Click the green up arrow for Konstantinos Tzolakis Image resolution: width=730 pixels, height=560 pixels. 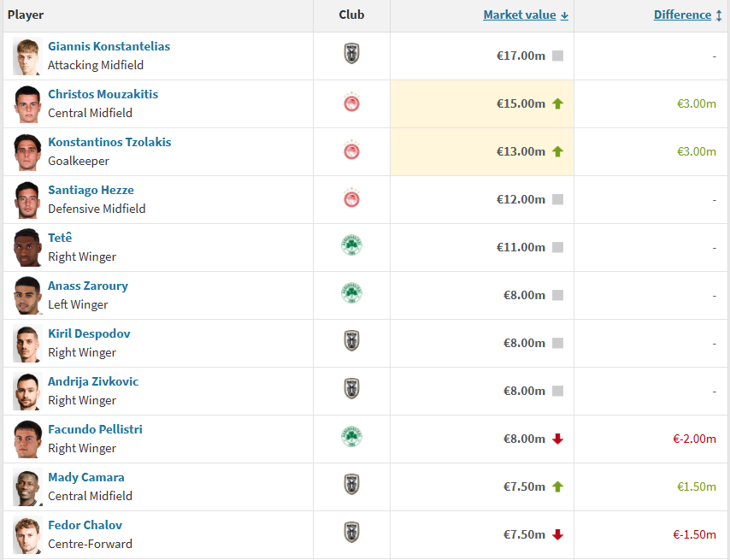558,151
